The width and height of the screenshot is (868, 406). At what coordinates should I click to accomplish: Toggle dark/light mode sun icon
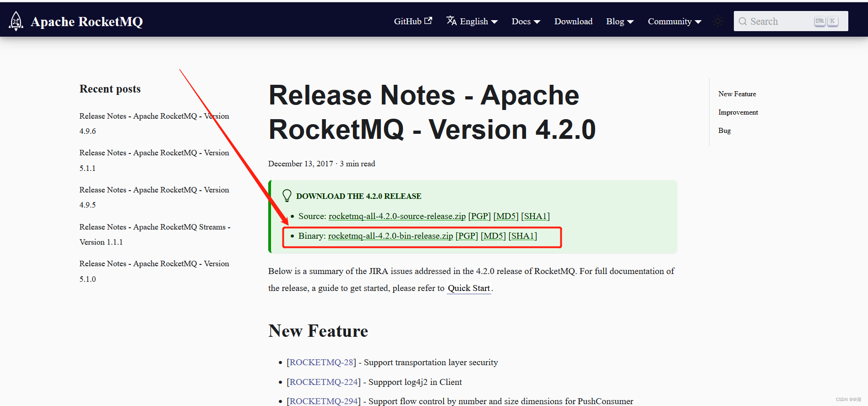(x=718, y=21)
